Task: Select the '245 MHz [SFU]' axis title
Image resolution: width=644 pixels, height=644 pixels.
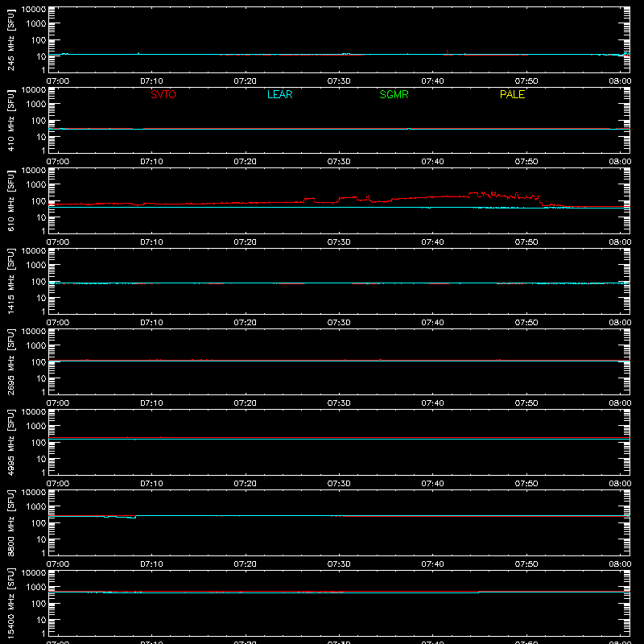Action: [x=10, y=39]
